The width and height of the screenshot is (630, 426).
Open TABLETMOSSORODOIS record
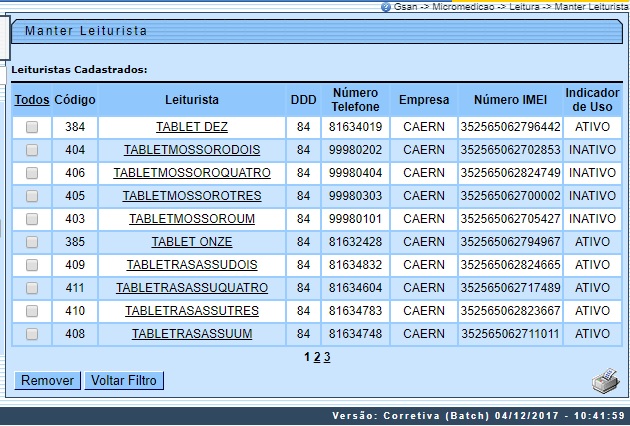pos(192,150)
